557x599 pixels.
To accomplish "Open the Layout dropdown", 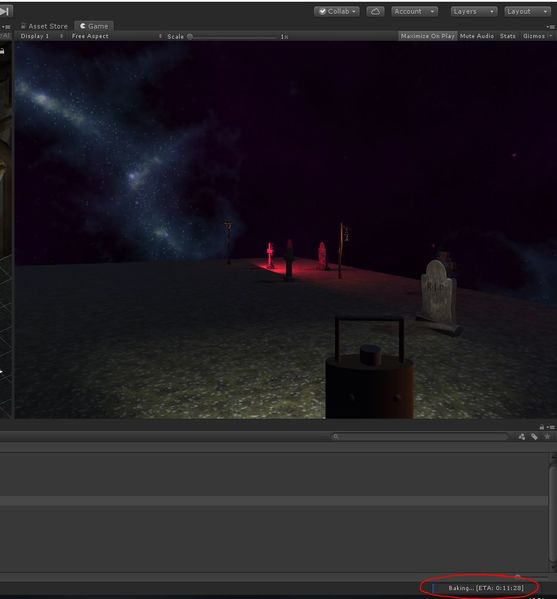I will 527,11.
